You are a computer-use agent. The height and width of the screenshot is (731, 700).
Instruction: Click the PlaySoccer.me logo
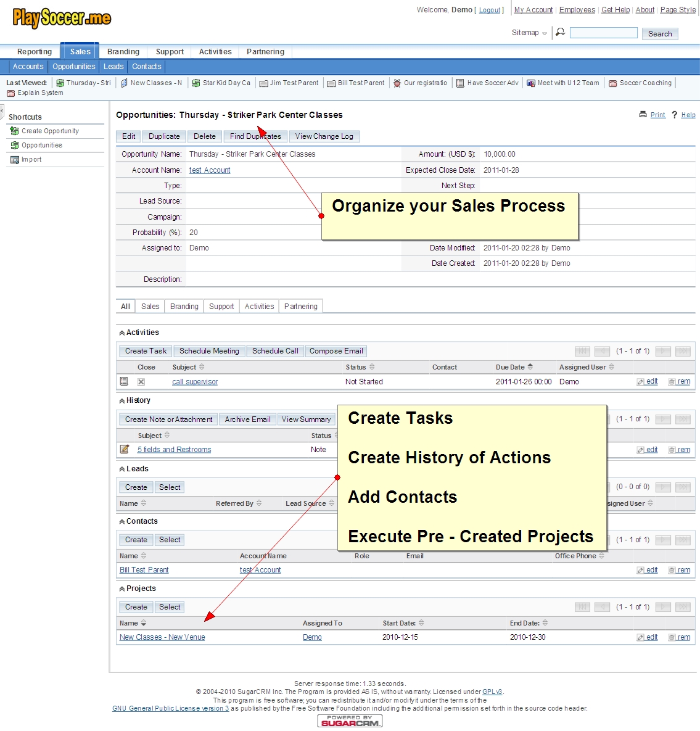tap(62, 18)
